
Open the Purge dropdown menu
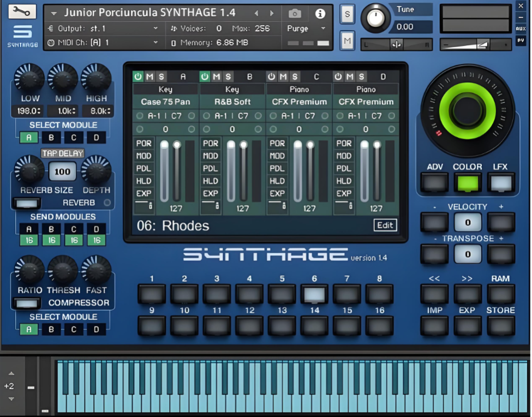tap(306, 28)
